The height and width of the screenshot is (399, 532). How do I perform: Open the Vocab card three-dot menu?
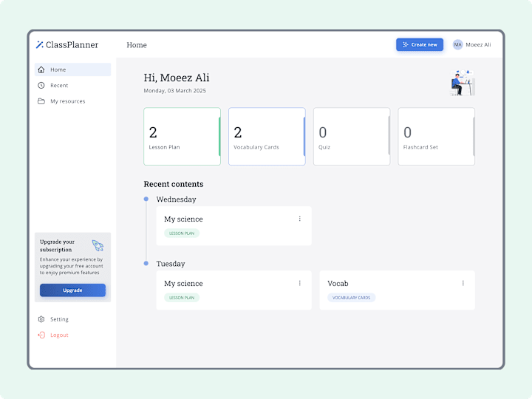tap(463, 283)
